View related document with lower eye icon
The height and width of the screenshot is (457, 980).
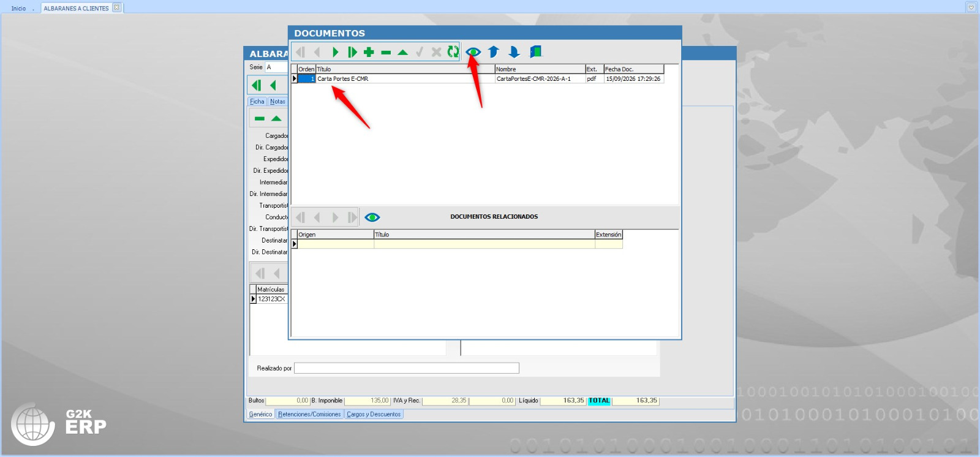point(372,217)
